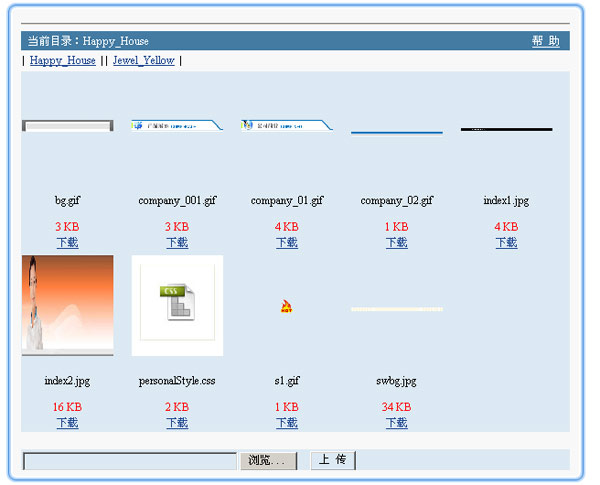Click the 上传 upload button

click(333, 460)
